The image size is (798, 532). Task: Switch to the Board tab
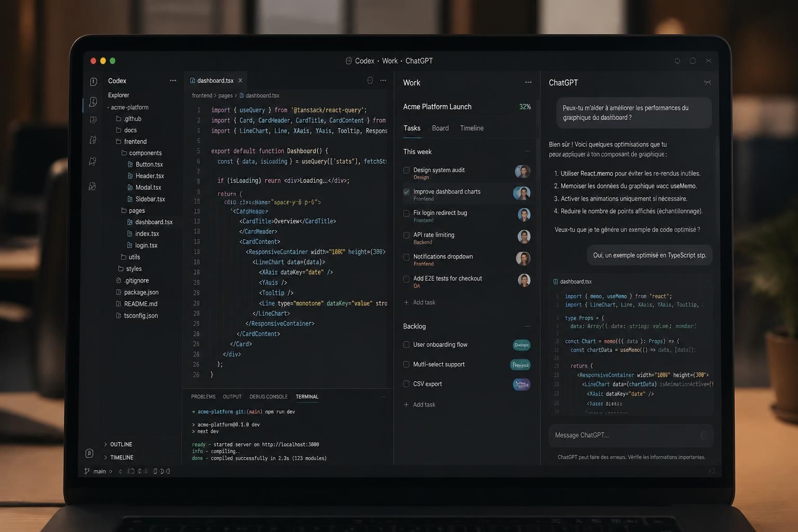(440, 128)
